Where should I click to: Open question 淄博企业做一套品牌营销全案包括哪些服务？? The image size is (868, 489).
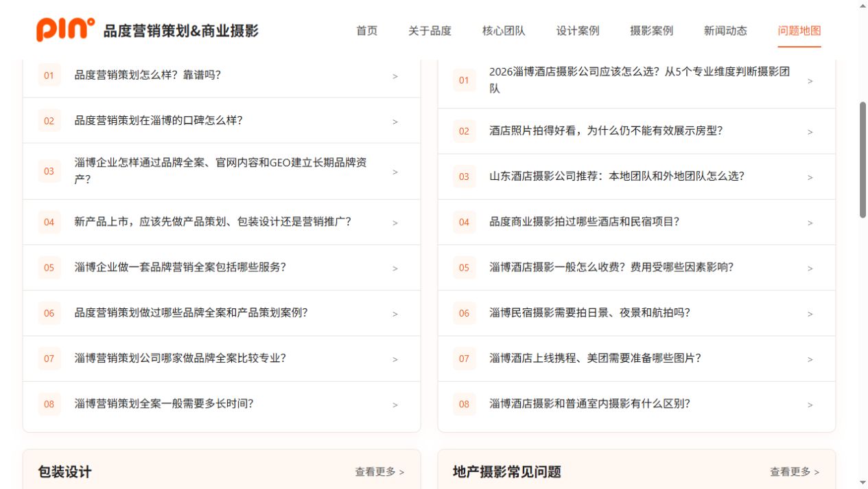(x=222, y=268)
